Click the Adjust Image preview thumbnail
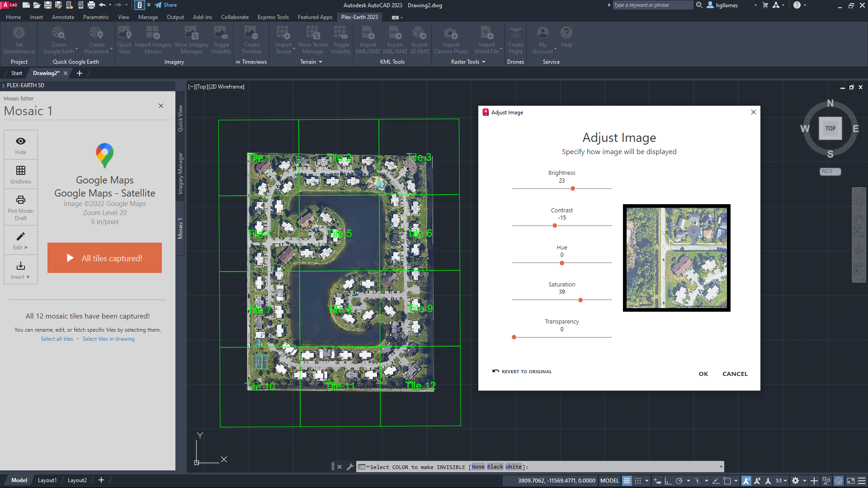 677,258
